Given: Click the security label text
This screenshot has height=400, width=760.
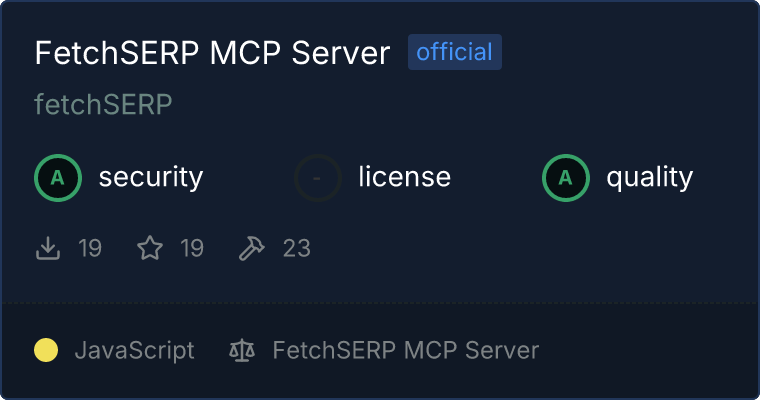Looking at the screenshot, I should 151,177.
